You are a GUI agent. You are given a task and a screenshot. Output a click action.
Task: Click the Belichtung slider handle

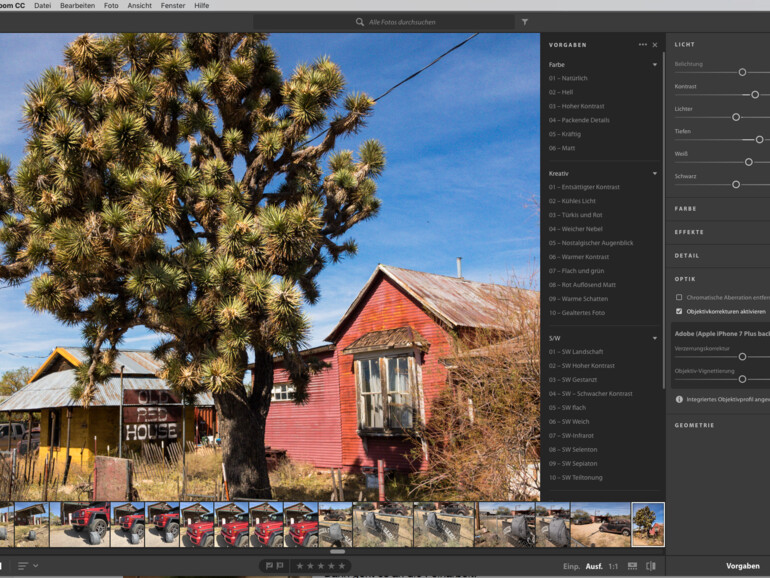point(742,72)
